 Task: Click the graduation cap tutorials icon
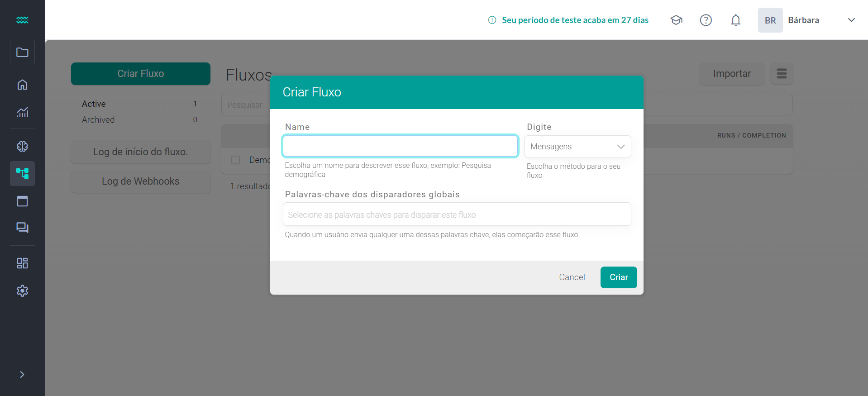coord(676,20)
